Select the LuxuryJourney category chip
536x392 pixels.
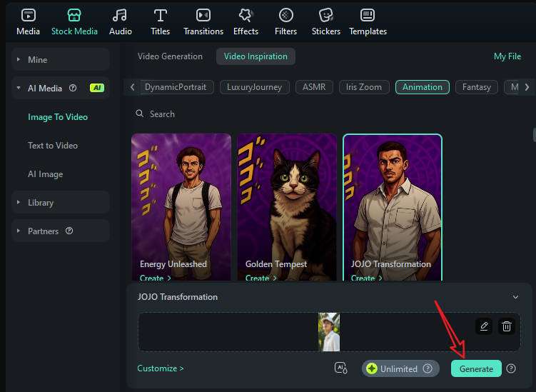point(255,87)
